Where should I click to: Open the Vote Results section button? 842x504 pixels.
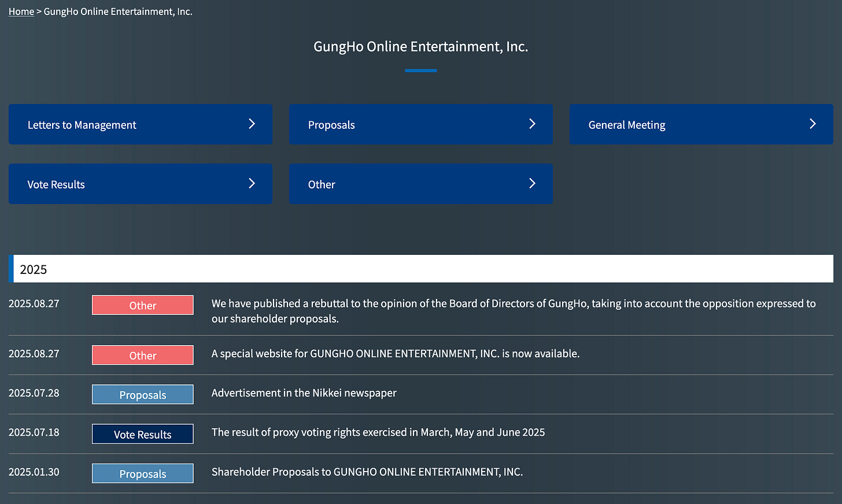coord(141,184)
